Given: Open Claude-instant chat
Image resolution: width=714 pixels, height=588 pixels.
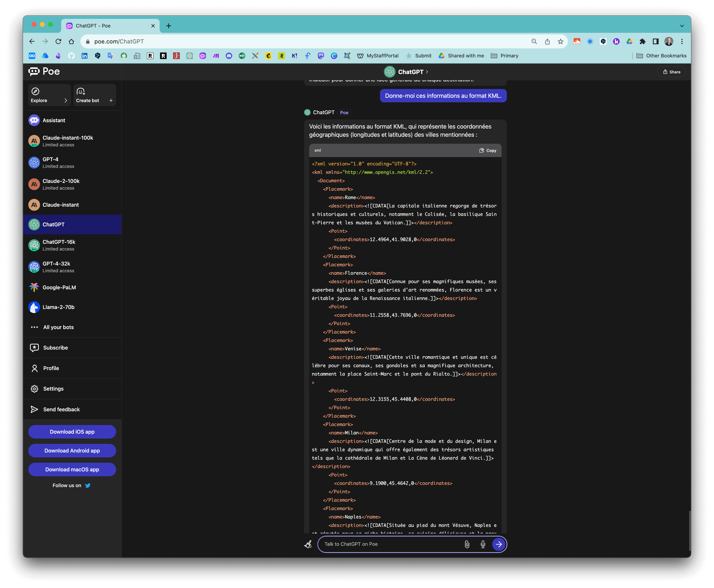Looking at the screenshot, I should 72,205.
